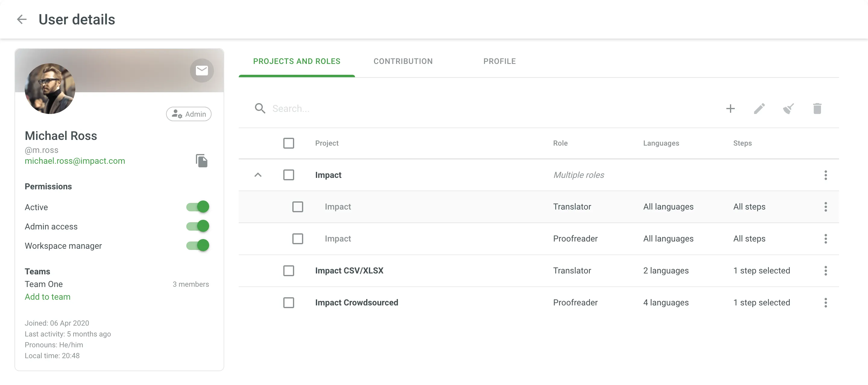Click Proofreader role in Impact sub-row
The width and height of the screenshot is (868, 385).
click(575, 239)
